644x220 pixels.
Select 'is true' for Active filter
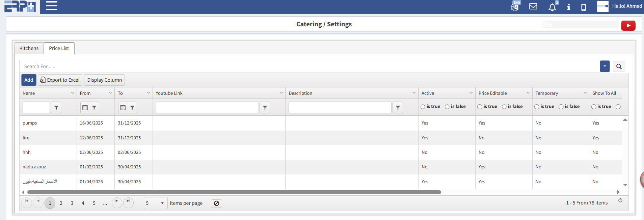click(423, 107)
